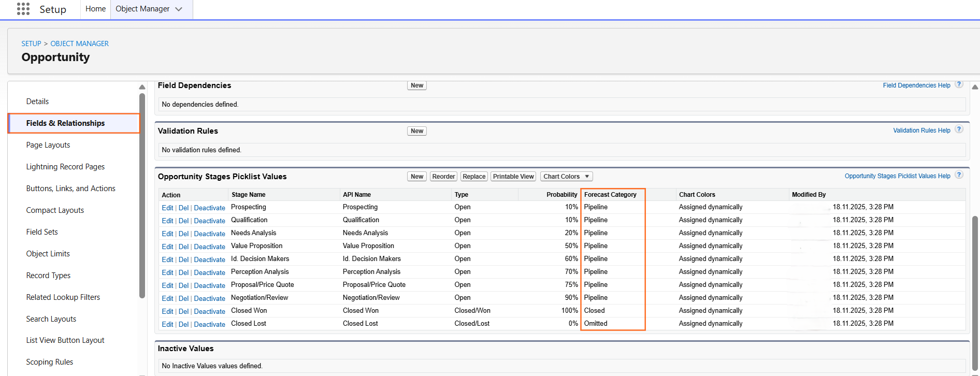
Task: Open Buttons, Links, and Actions
Action: click(71, 189)
